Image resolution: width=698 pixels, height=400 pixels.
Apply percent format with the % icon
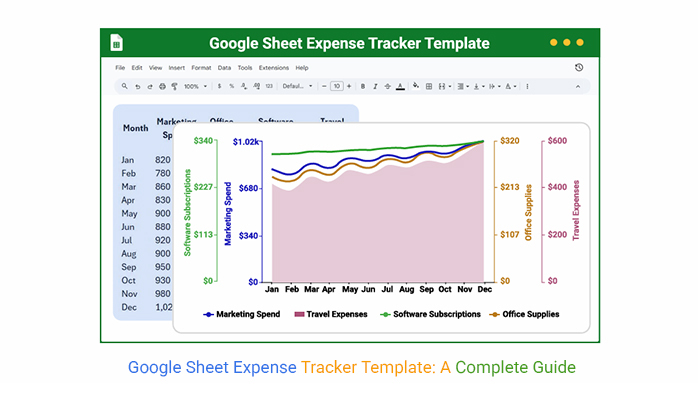pos(231,86)
